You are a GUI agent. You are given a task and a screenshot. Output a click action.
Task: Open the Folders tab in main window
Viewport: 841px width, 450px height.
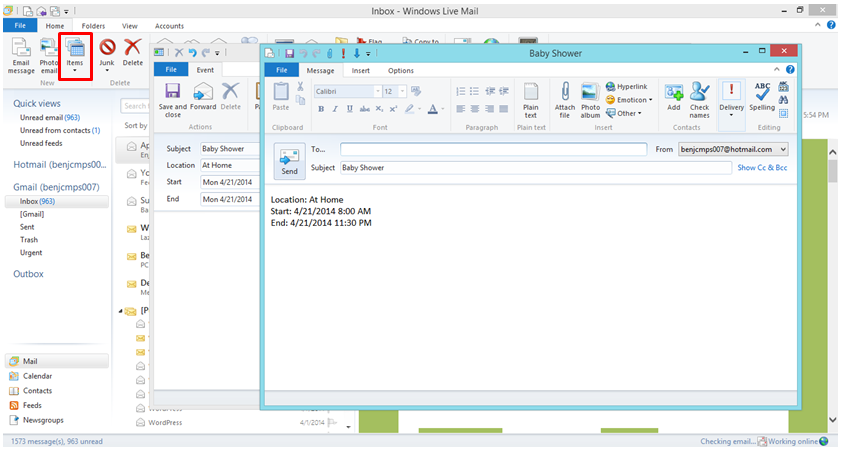93,26
